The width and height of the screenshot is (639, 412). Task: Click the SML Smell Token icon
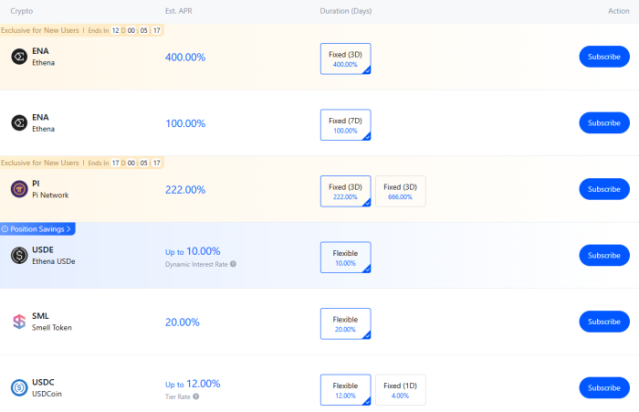click(18, 321)
